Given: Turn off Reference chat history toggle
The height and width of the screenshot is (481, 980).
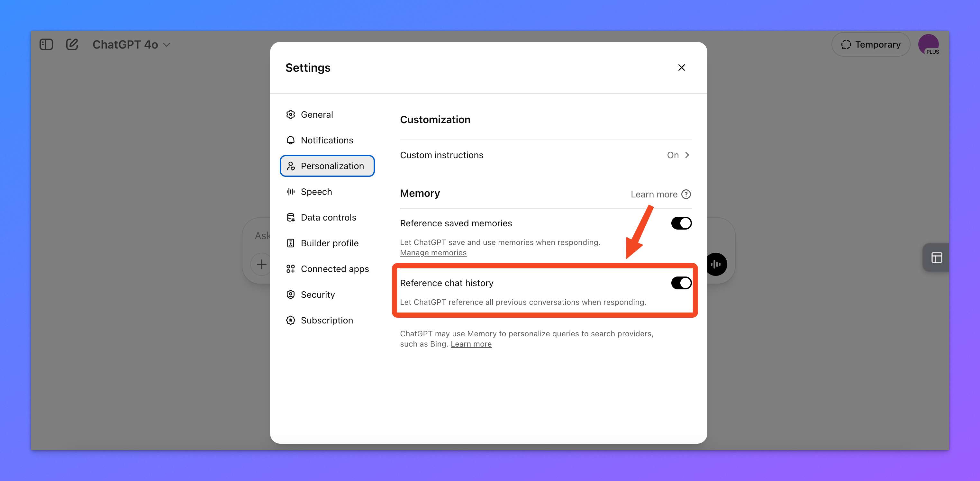Looking at the screenshot, I should pos(681,283).
